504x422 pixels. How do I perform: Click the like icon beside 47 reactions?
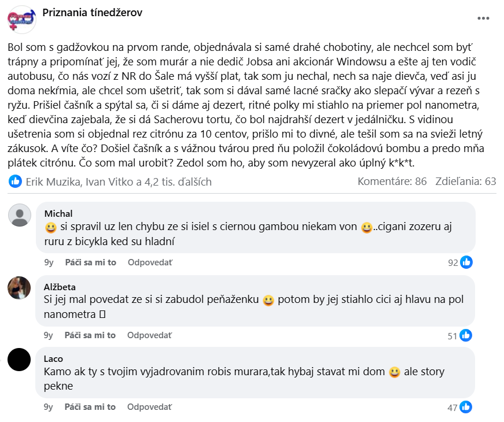pyautogui.click(x=466, y=408)
